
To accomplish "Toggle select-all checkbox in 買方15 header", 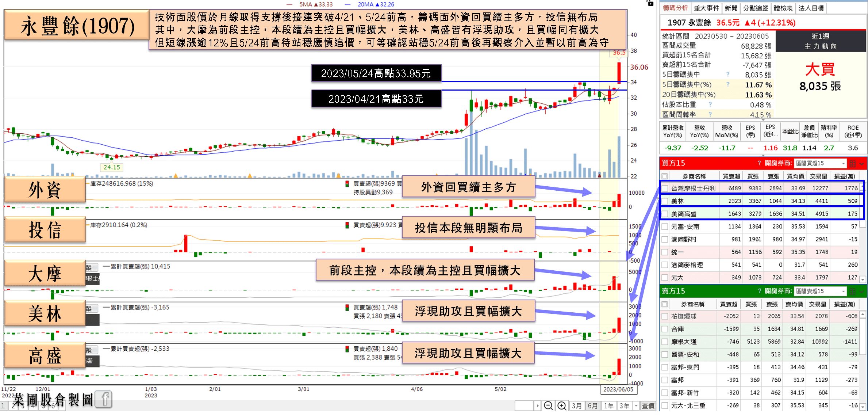I will pos(665,176).
